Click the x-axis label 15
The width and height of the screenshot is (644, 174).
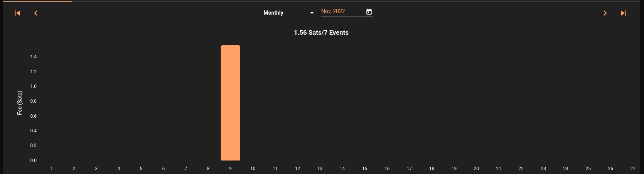[x=365, y=169]
